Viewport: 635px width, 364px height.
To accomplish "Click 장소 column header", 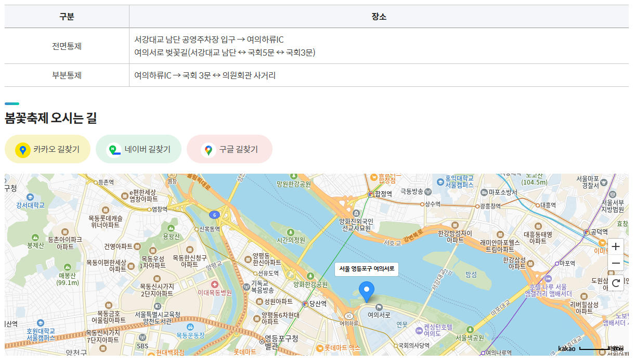I will point(379,17).
